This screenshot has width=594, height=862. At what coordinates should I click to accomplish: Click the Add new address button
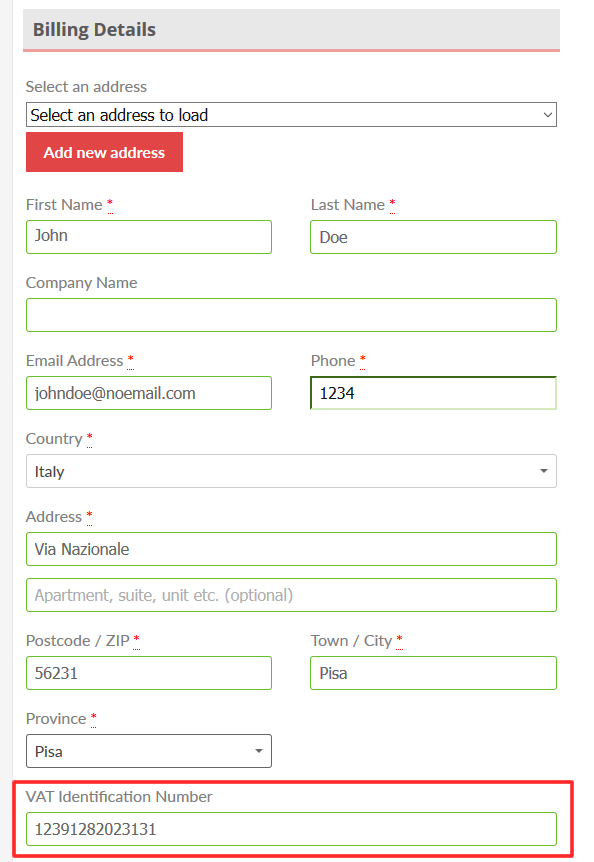click(x=104, y=152)
